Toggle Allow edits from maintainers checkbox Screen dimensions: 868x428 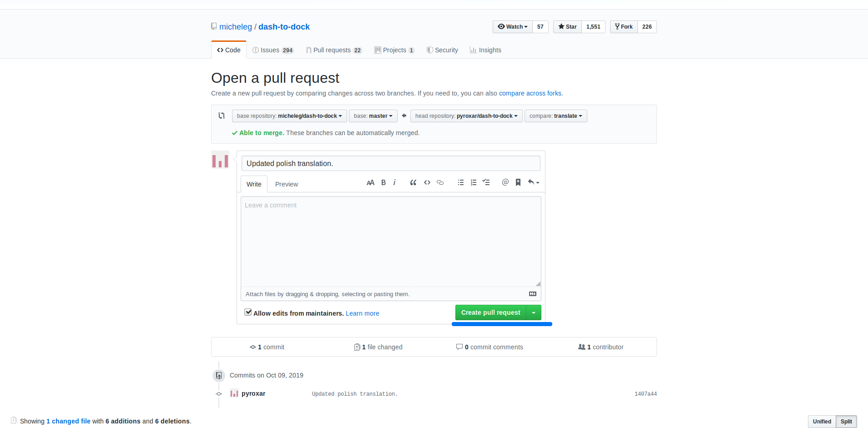tap(248, 312)
